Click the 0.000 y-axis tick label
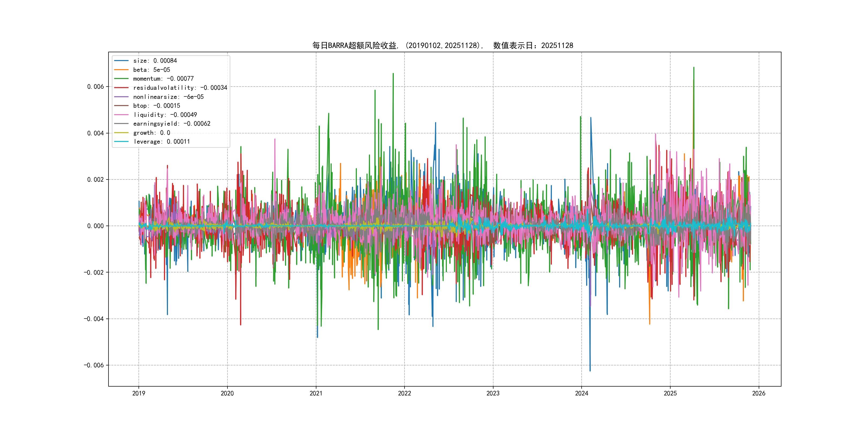This screenshot has height=434, width=868. [x=95, y=226]
